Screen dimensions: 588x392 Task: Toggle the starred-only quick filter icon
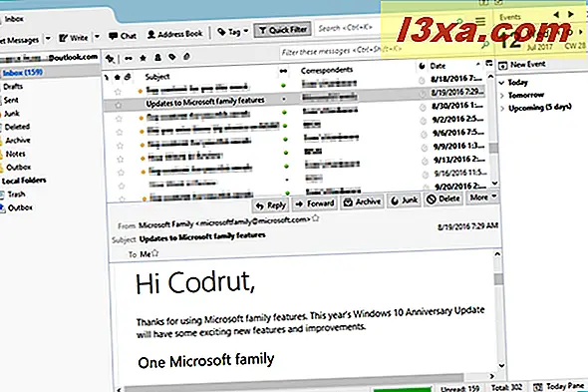[x=143, y=58]
